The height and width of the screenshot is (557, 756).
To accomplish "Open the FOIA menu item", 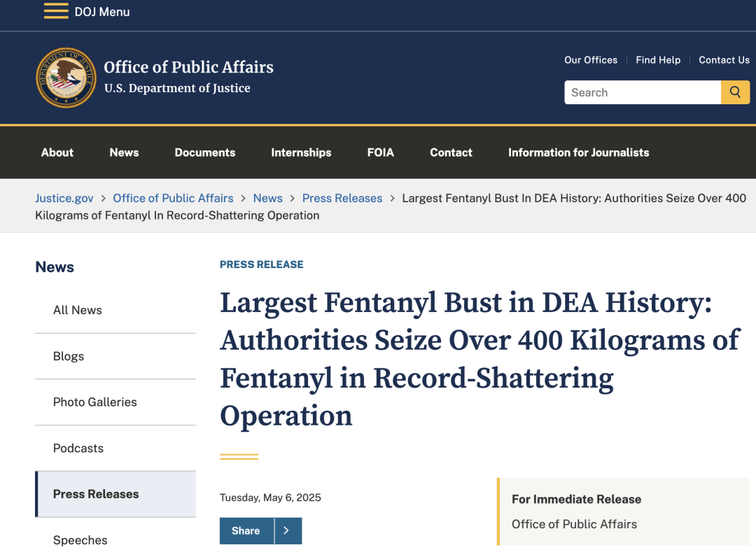I will tap(380, 153).
